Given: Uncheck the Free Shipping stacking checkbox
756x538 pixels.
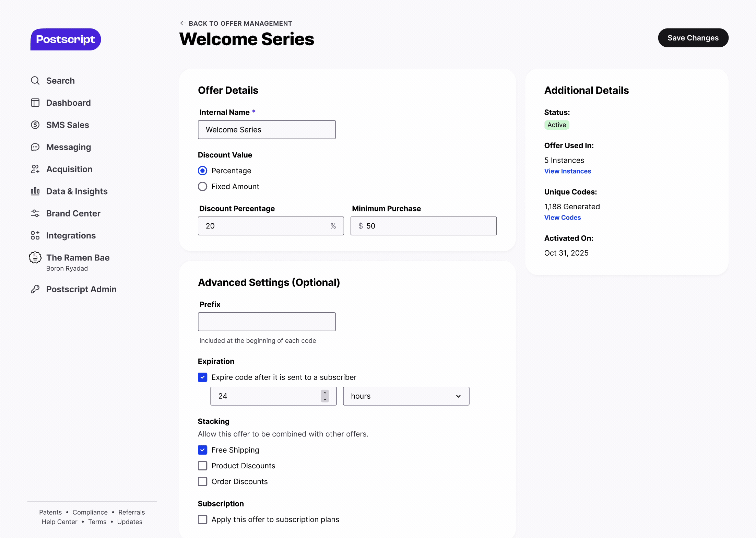Looking at the screenshot, I should (x=202, y=450).
